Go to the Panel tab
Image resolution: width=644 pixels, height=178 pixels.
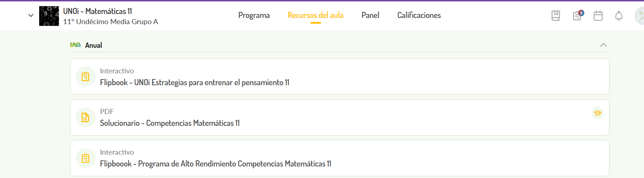click(x=370, y=15)
